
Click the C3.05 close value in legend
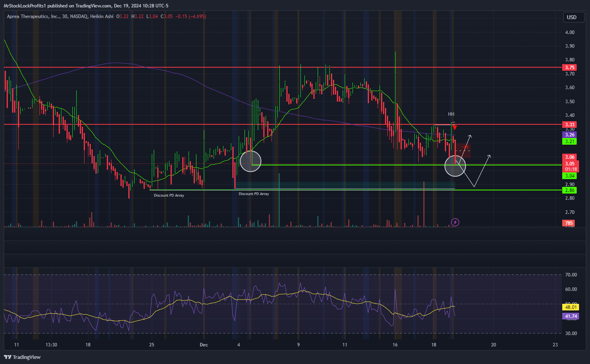coord(167,16)
